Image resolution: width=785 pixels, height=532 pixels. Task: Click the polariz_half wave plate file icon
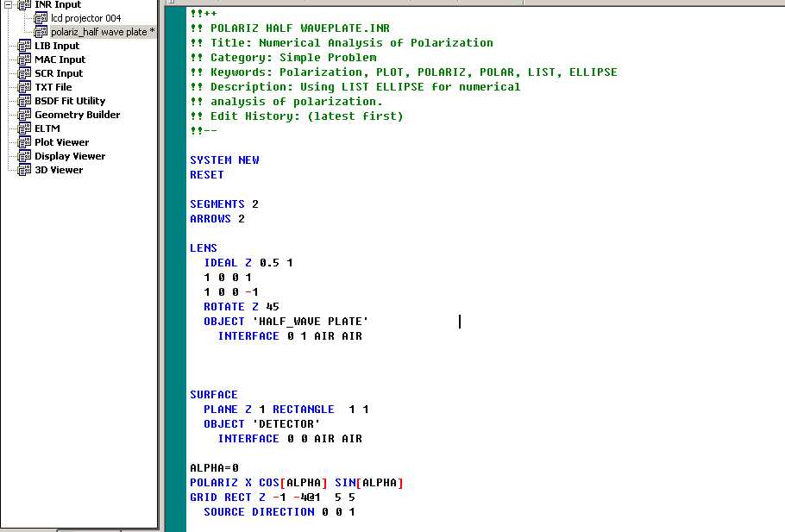[41, 32]
